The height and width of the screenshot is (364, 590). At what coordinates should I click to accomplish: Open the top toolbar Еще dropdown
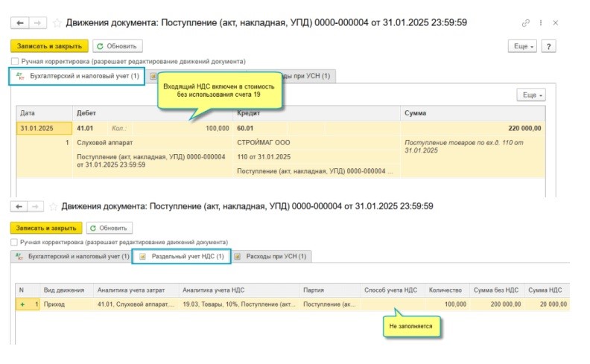coord(522,46)
